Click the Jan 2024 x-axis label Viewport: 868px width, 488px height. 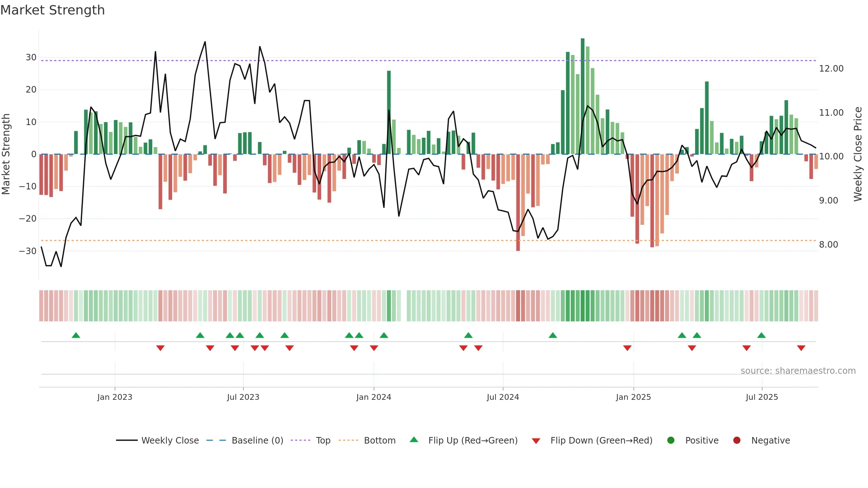coord(374,397)
